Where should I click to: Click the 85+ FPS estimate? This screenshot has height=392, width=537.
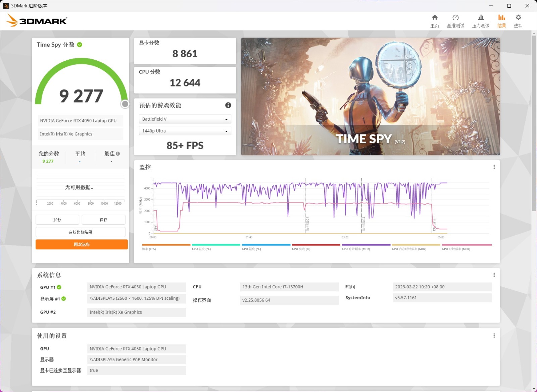185,146
